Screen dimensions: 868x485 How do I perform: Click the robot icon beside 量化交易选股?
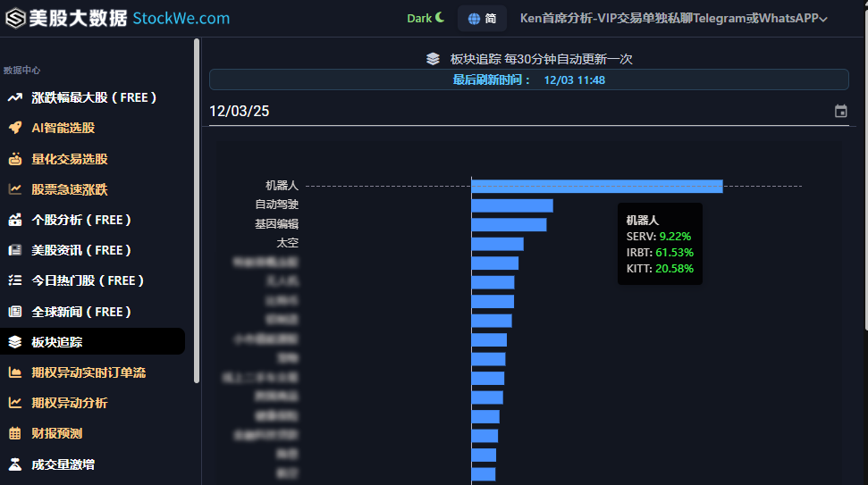15,159
